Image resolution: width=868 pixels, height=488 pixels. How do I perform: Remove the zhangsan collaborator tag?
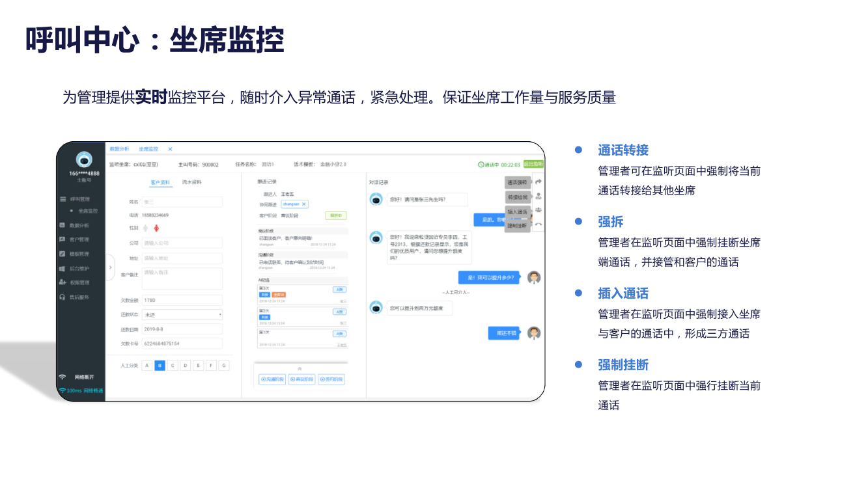click(x=304, y=204)
